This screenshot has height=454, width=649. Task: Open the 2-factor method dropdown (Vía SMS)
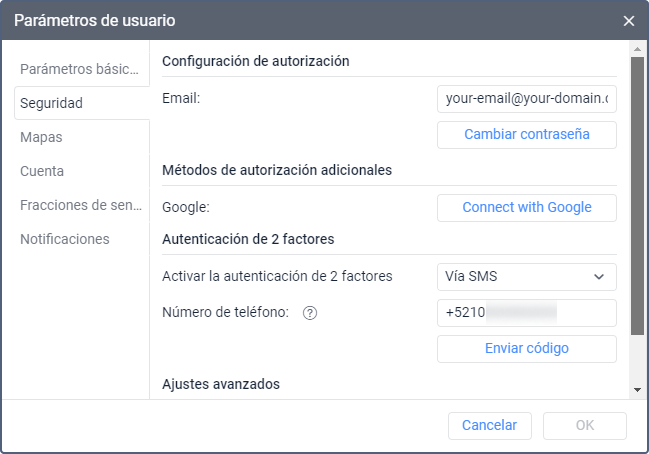pyautogui.click(x=526, y=276)
